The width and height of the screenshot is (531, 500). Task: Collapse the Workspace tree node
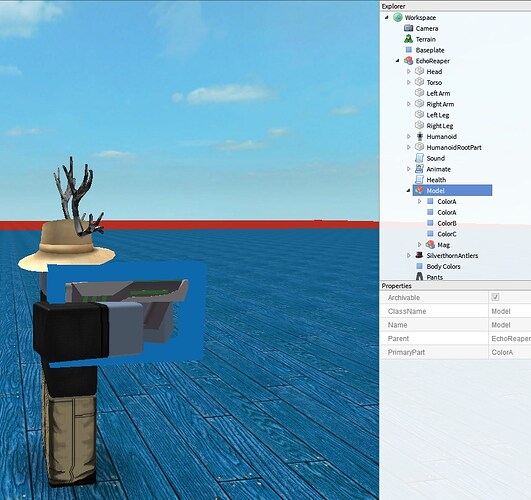click(387, 17)
